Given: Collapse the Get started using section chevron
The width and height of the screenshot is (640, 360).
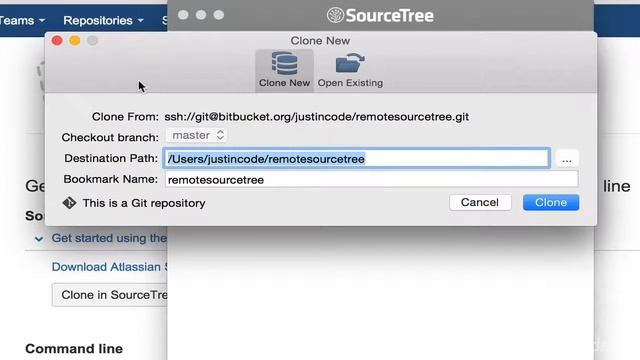Looking at the screenshot, I should (x=39, y=239).
